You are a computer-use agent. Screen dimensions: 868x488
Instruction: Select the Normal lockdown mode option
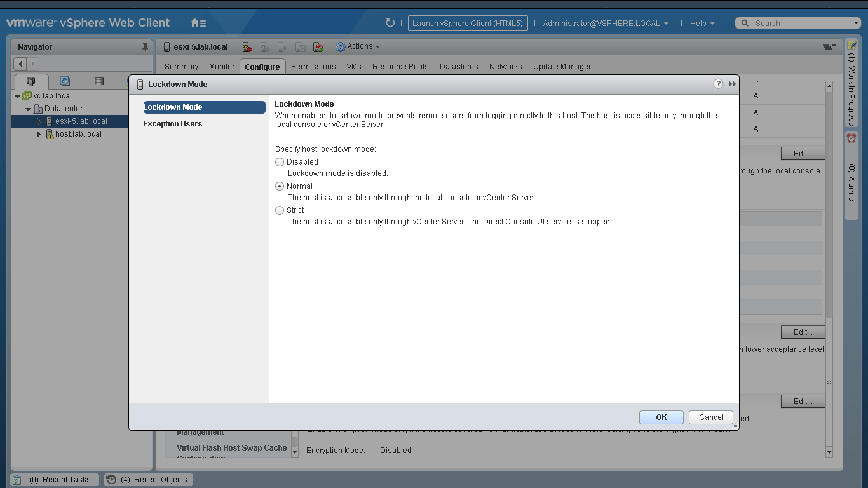[x=280, y=186]
